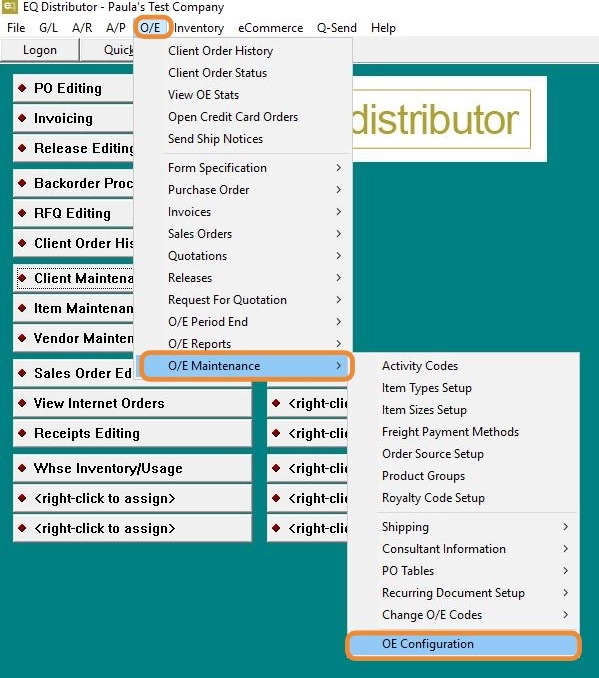
Task: Expand the Shipping submenu arrow
Action: tap(565, 527)
